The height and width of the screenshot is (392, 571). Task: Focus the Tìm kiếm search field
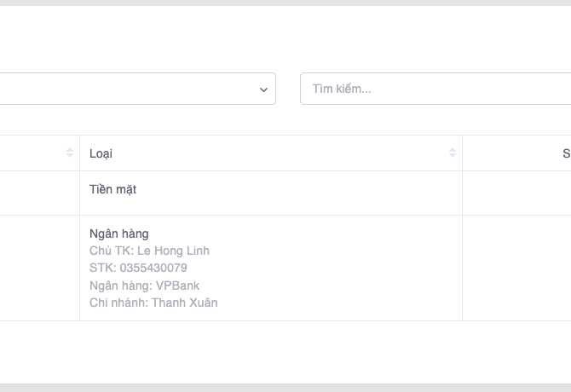435,89
